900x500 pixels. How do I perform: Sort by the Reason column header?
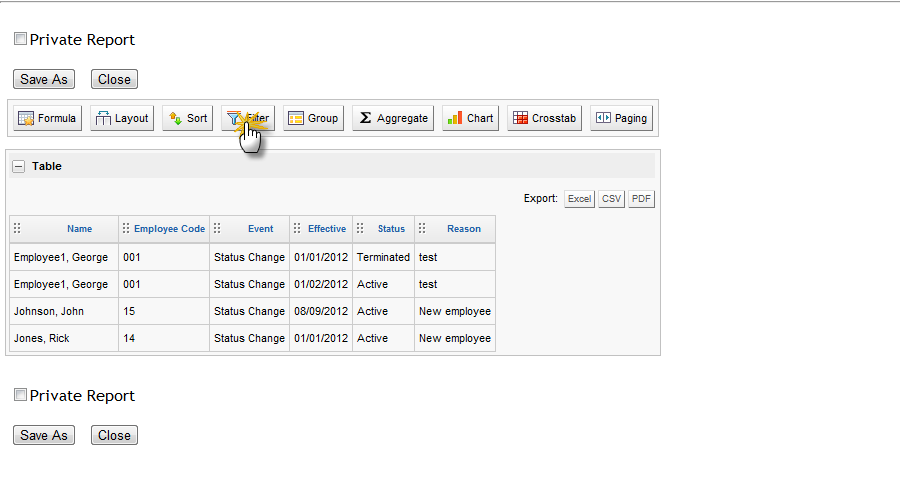464,228
